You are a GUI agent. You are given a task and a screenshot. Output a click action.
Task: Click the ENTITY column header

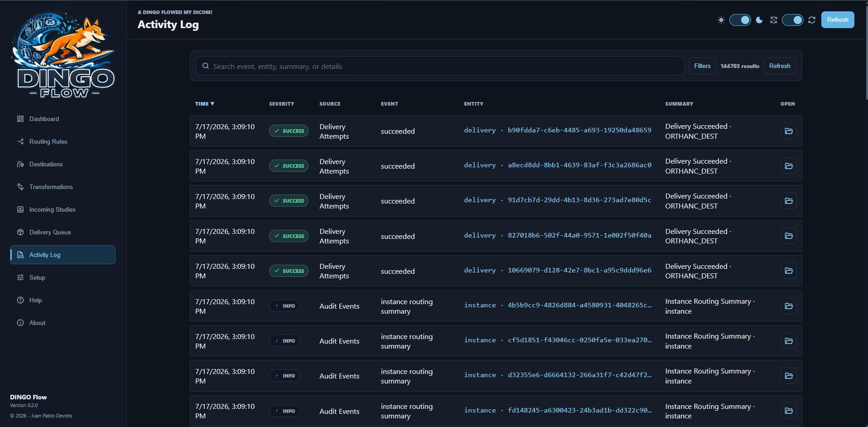(x=473, y=104)
